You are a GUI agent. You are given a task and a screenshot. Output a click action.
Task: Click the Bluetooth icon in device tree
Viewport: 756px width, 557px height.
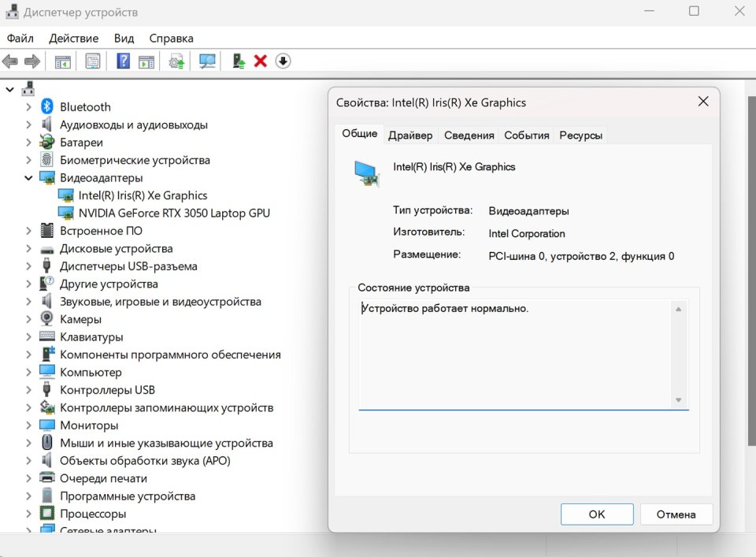47,107
